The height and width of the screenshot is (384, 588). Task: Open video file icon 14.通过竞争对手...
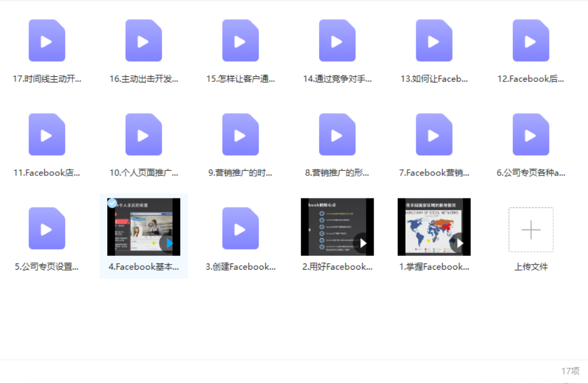[337, 40]
